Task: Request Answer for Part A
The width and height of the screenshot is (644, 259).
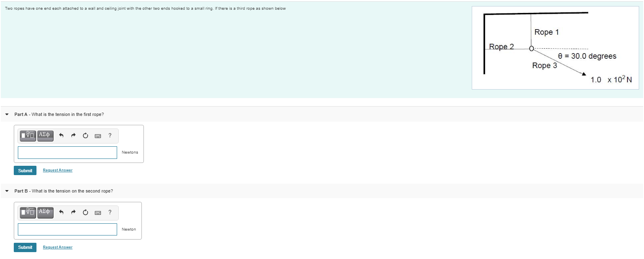Action: tap(58, 170)
